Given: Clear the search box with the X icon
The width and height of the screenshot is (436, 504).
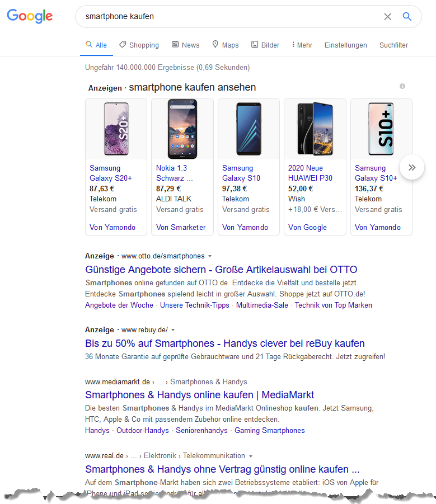Looking at the screenshot, I should 387,16.
